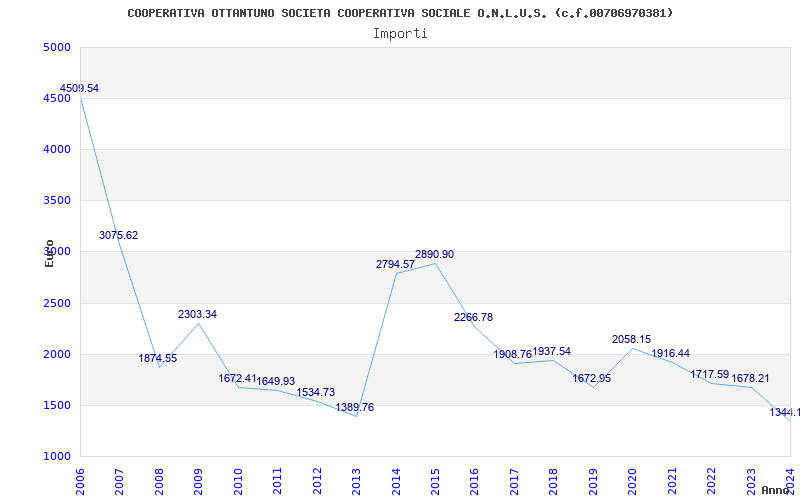Click the 2019 year axis label

[x=592, y=480]
